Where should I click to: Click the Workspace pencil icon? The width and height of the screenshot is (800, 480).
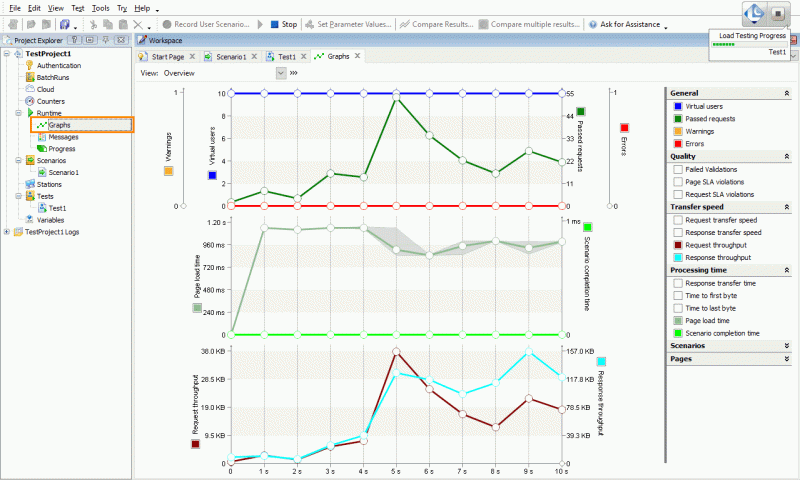(142, 40)
